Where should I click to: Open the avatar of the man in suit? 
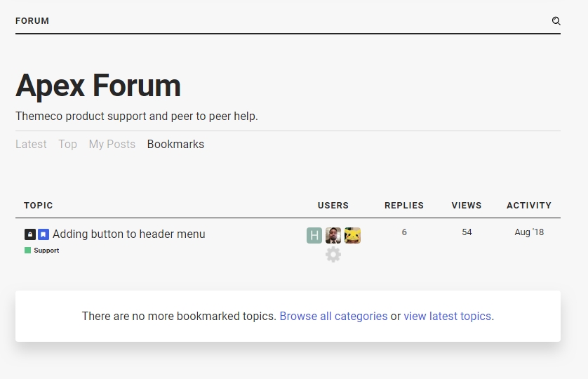click(333, 236)
